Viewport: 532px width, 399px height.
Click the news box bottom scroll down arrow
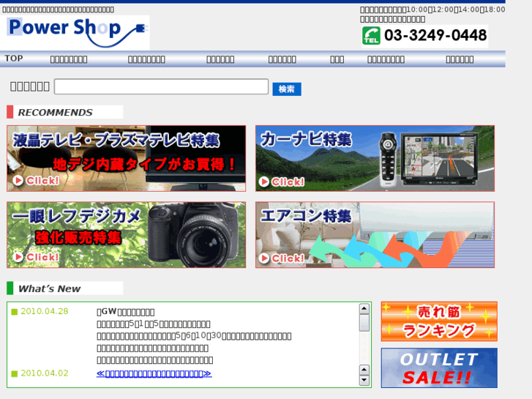click(x=364, y=380)
